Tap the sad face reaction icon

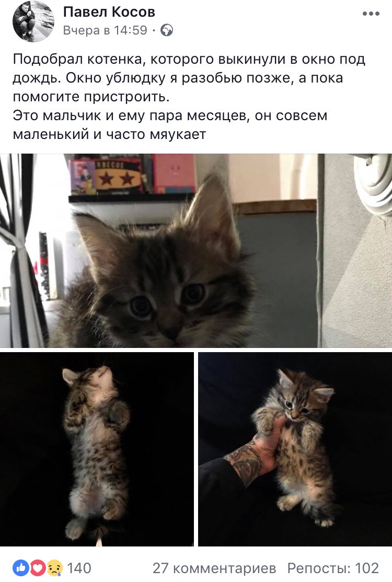click(54, 568)
